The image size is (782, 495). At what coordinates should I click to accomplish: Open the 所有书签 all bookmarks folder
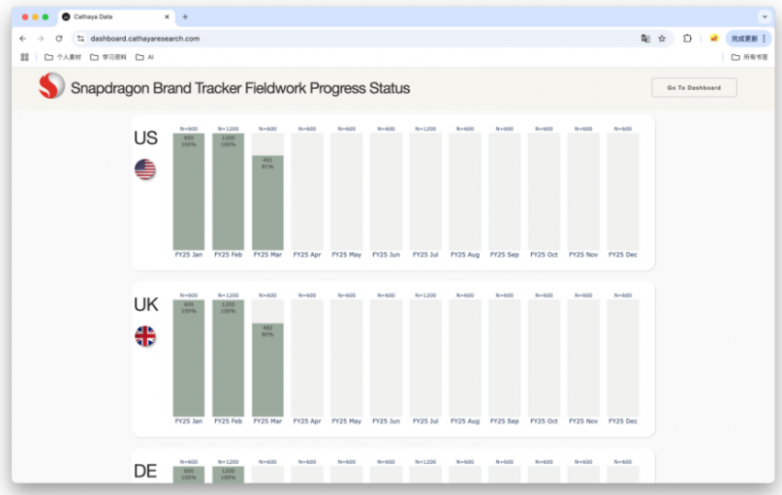(750, 57)
